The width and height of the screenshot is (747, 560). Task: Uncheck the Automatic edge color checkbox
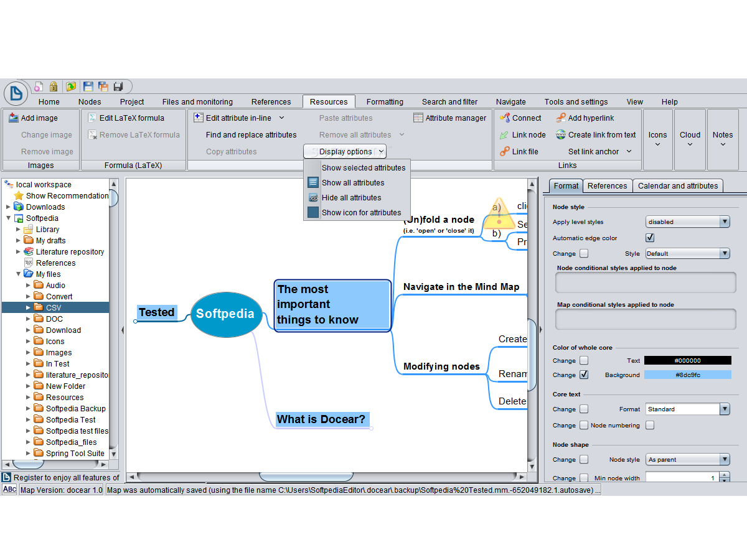[650, 238]
